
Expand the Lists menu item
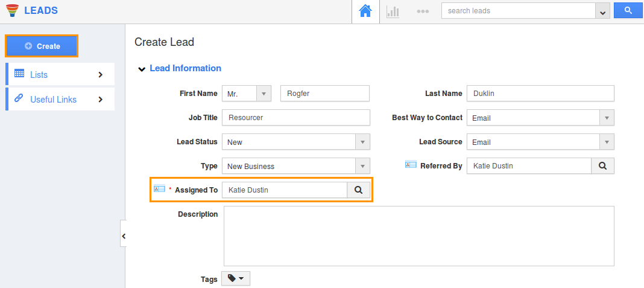point(60,74)
